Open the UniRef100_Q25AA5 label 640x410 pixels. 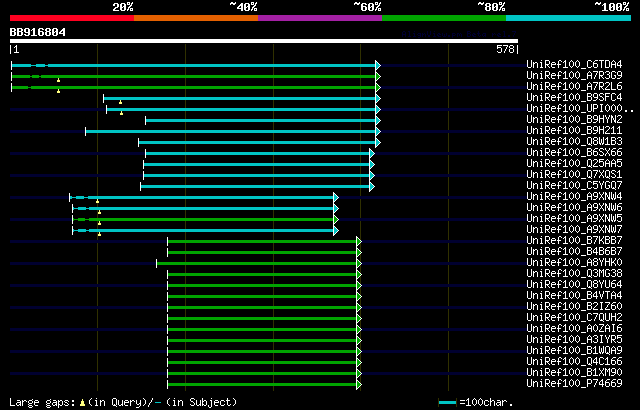pyautogui.click(x=574, y=163)
